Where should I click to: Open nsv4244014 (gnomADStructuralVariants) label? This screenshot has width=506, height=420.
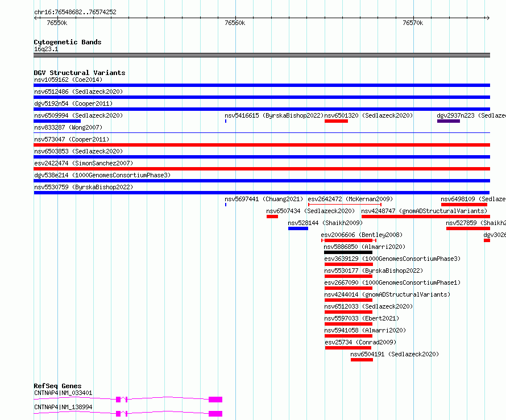387,294
